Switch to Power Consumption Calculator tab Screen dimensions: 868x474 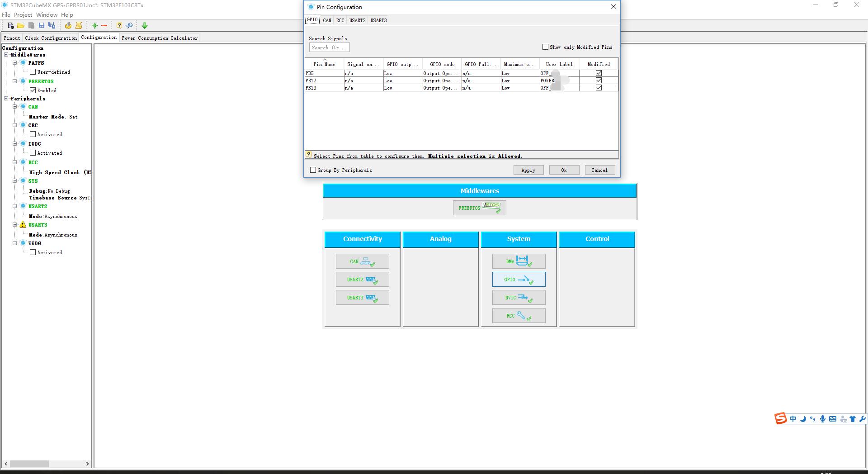[160, 38]
